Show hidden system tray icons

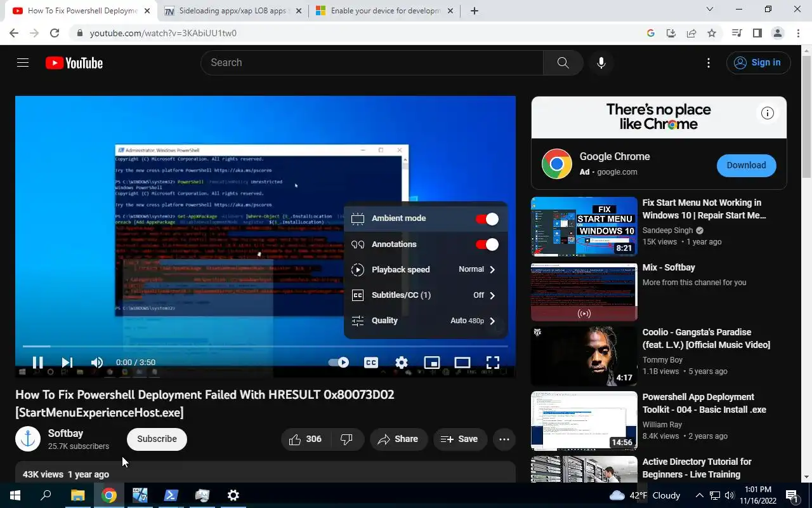[699, 495]
